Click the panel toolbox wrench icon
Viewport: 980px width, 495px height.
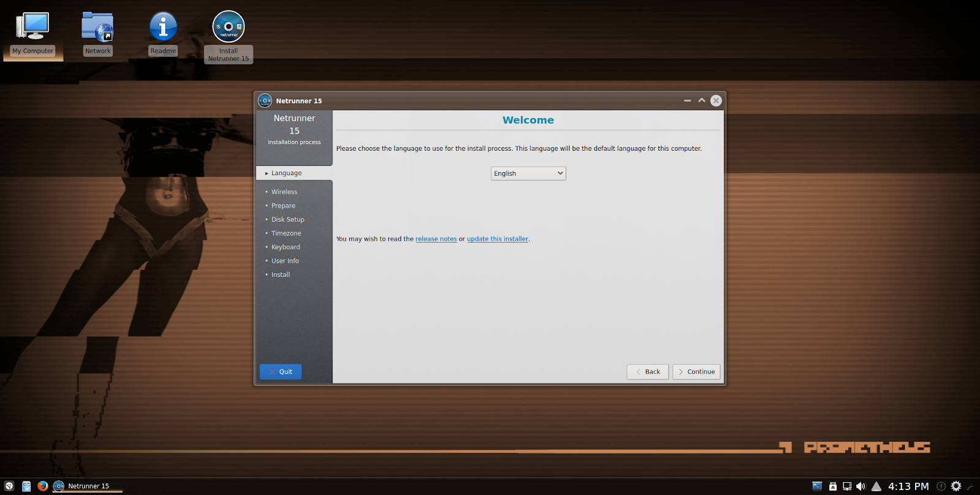pyautogui.click(x=970, y=486)
